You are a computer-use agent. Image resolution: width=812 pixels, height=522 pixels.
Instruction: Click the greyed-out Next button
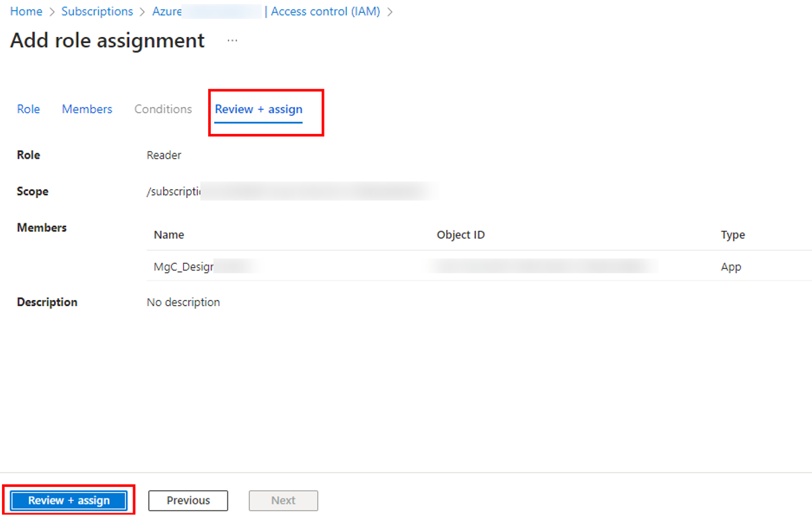coord(283,500)
